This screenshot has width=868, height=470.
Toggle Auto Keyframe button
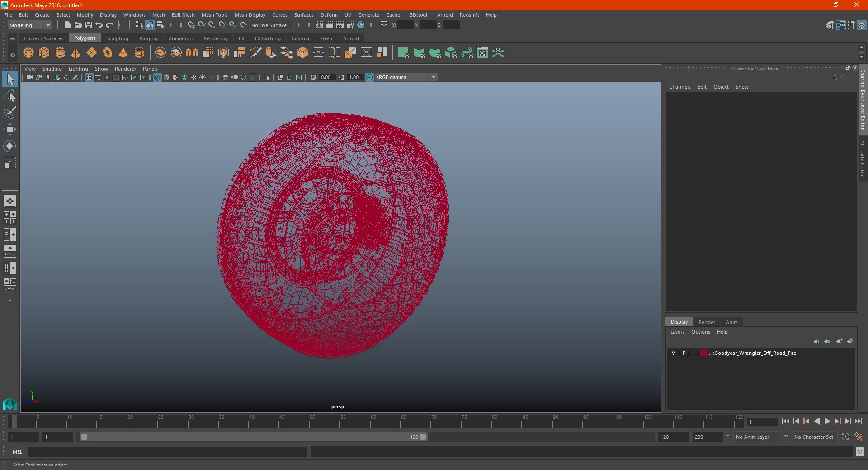click(845, 437)
